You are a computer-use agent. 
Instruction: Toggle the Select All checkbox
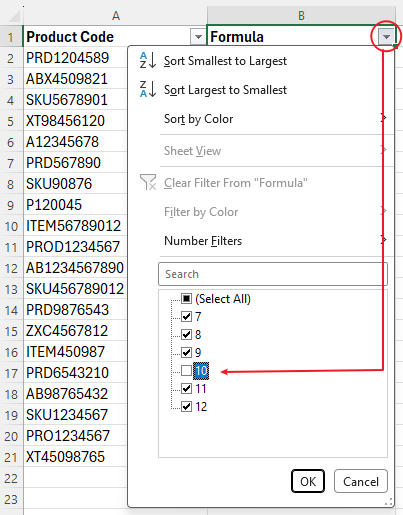tap(186, 298)
